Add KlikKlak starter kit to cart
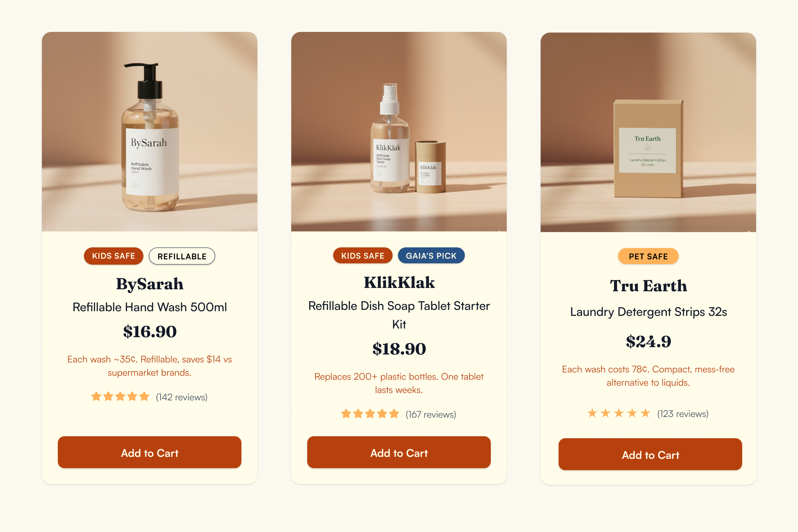Viewport: 798px width, 532px height. pos(399,452)
